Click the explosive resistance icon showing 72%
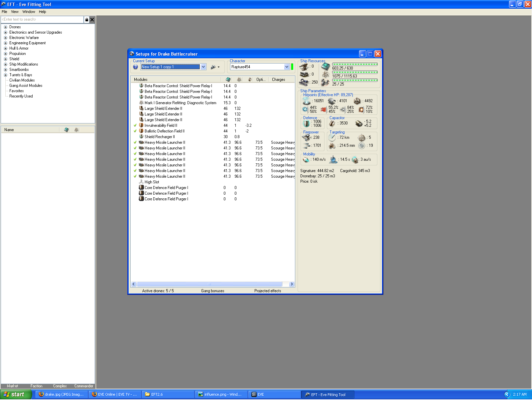This screenshot has height=400, width=532. tap(361, 109)
